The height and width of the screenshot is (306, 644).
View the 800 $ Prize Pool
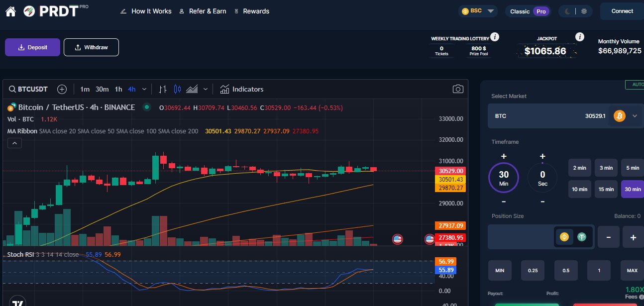(x=479, y=51)
